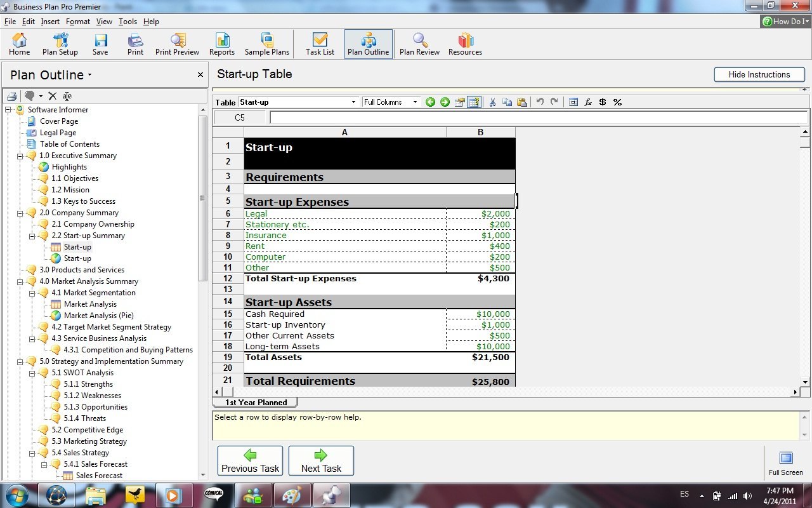Click the rename text icon in outline toolbar
Image resolution: width=812 pixels, height=508 pixels.
pos(67,96)
